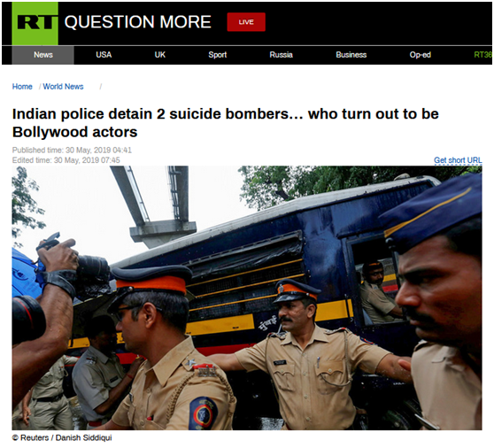Click the Home breadcrumb link
494x448 pixels.
click(x=22, y=87)
